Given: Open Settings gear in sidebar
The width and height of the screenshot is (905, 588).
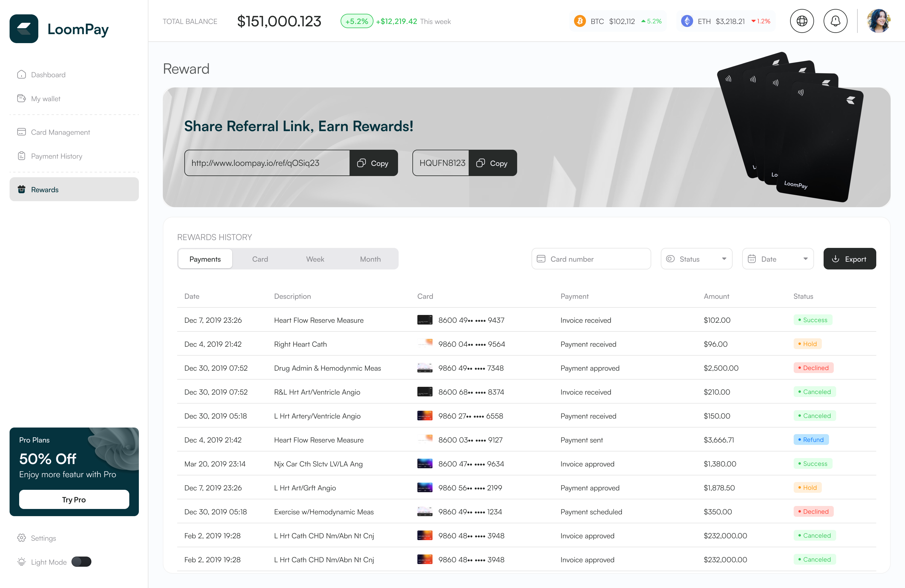Looking at the screenshot, I should [x=22, y=538].
